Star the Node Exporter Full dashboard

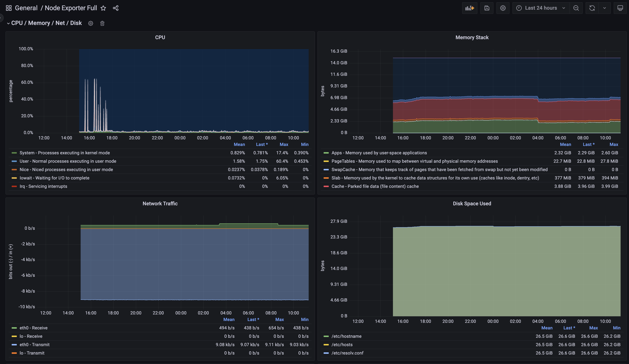tap(103, 8)
